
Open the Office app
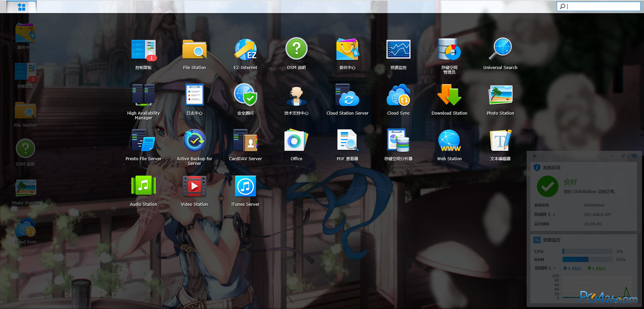click(297, 141)
